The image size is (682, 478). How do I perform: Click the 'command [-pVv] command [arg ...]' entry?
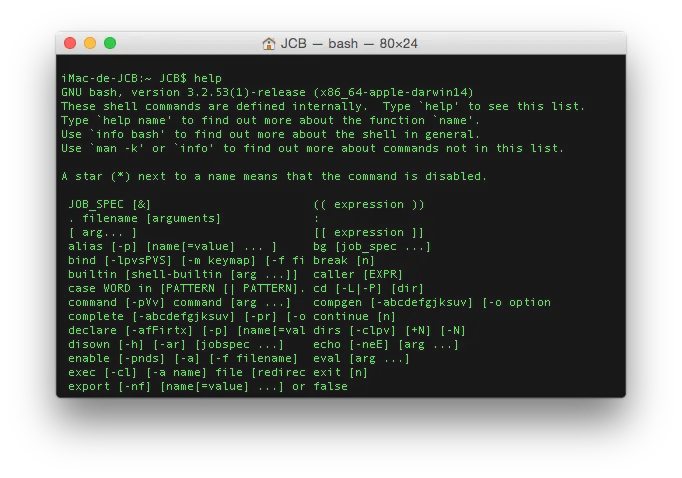coord(179,302)
